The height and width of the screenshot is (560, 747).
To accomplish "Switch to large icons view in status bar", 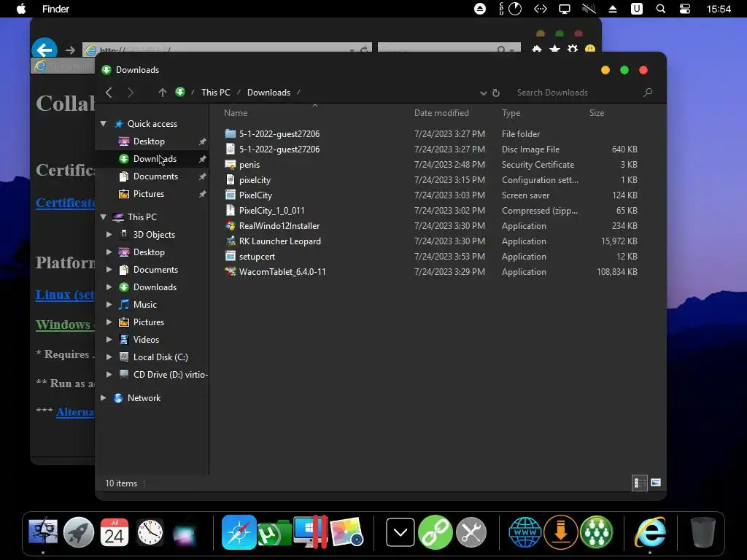I will [x=656, y=483].
